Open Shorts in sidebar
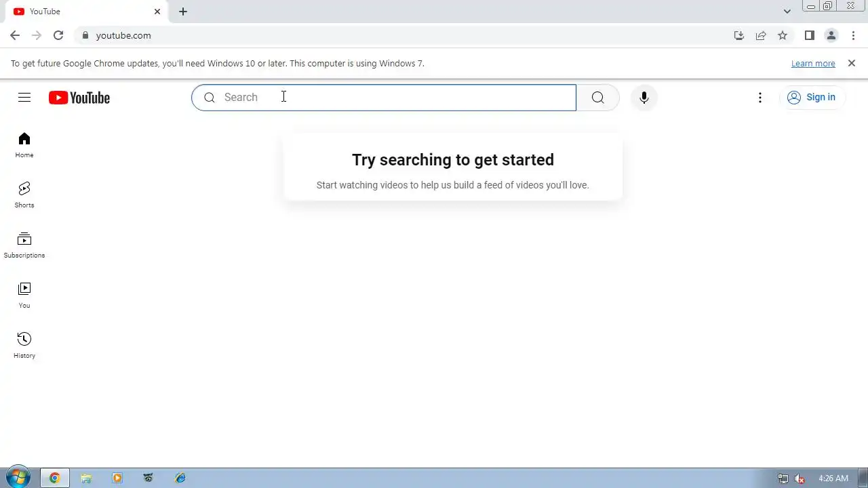 point(24,195)
